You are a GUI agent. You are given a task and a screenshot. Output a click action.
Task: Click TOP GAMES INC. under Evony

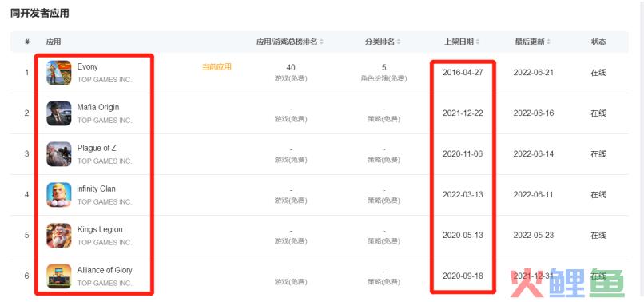coord(105,80)
